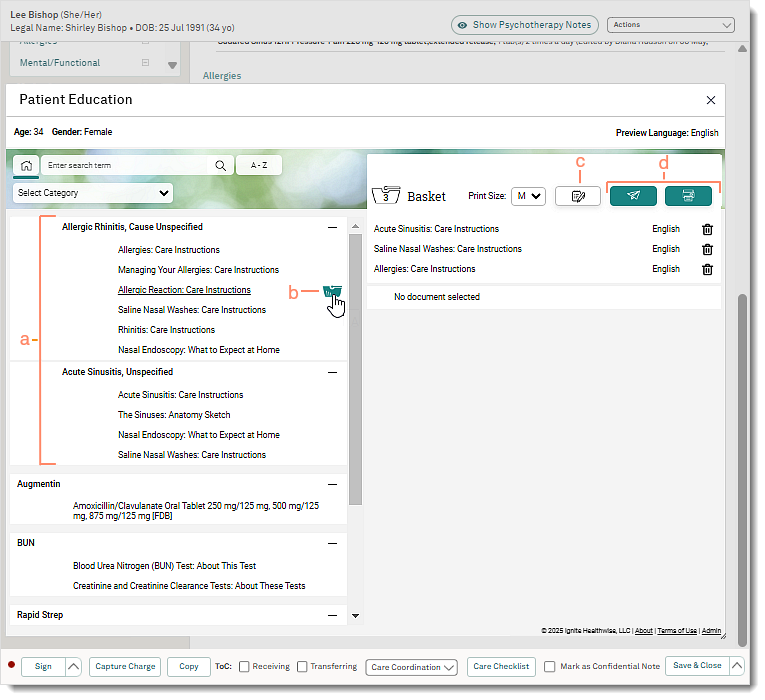
Task: Check Mark as Confidential Note
Action: tap(550, 667)
